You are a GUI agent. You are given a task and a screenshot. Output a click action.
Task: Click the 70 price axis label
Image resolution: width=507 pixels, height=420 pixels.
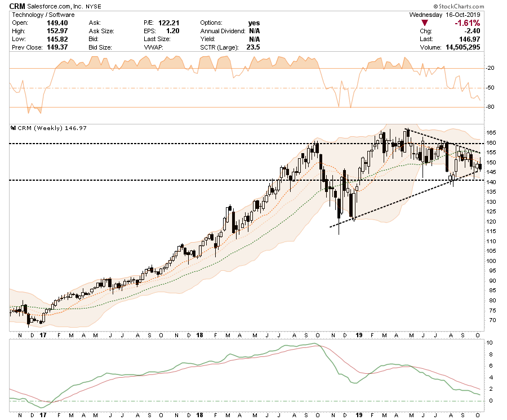492,320
